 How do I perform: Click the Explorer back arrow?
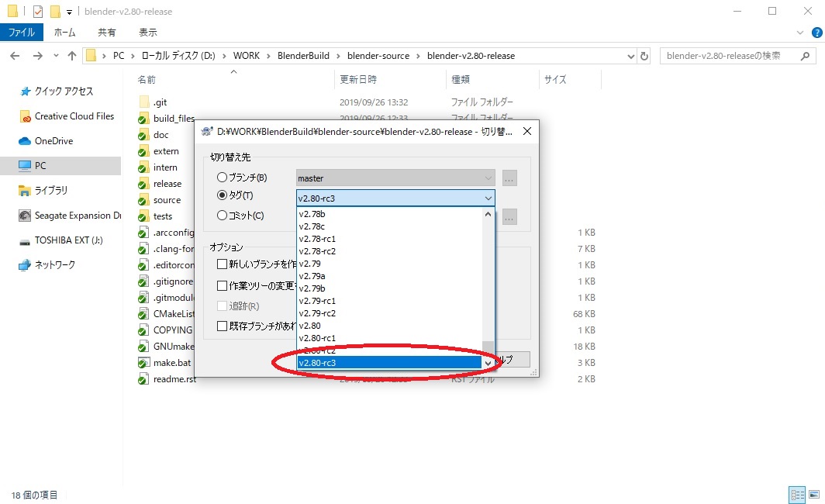15,56
